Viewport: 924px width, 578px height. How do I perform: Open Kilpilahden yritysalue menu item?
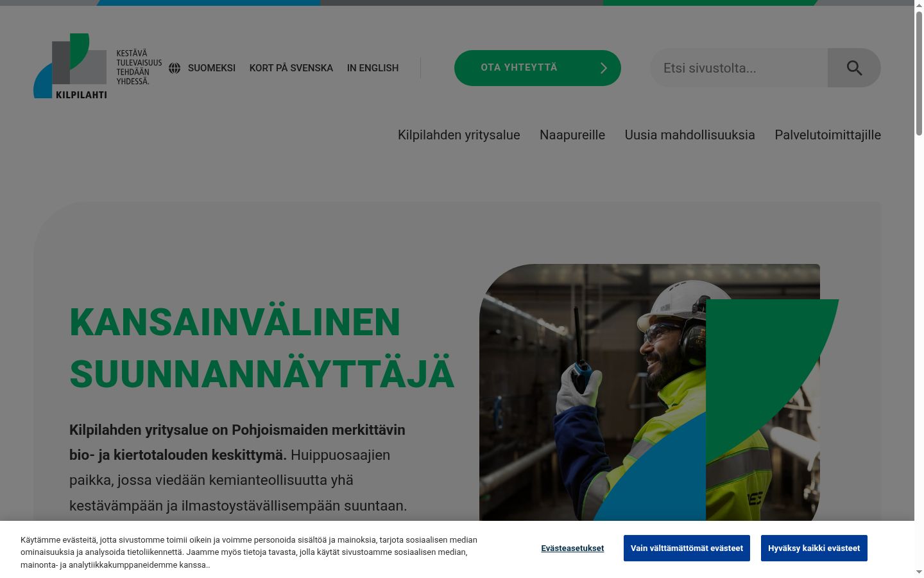pos(459,135)
